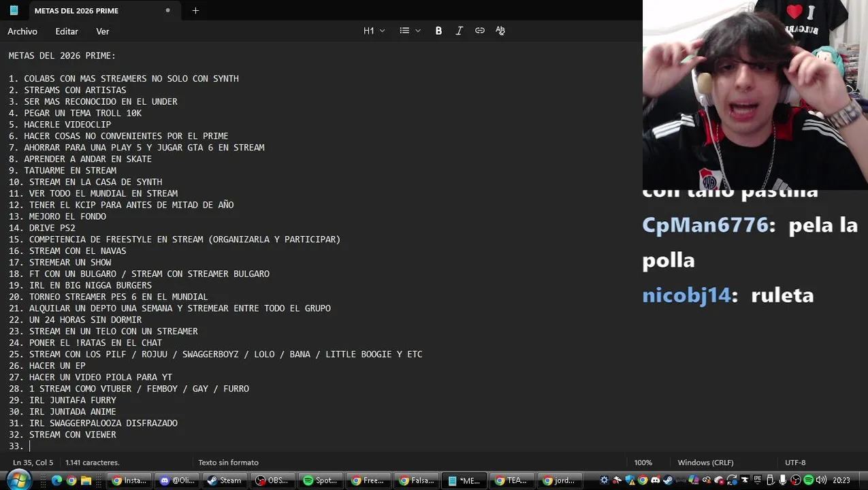Image resolution: width=868 pixels, height=490 pixels.
Task: Open the Chrome tray icon
Action: (x=643, y=480)
